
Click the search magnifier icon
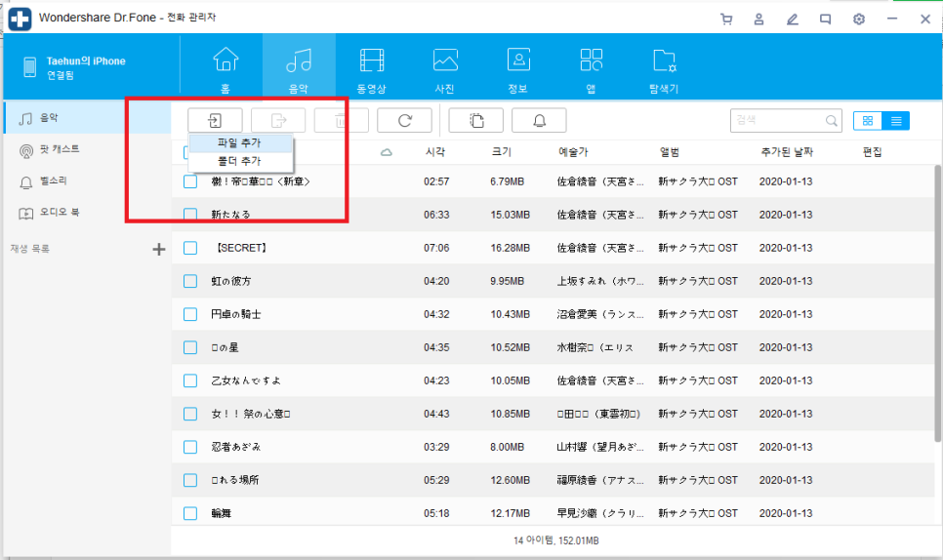click(x=831, y=121)
